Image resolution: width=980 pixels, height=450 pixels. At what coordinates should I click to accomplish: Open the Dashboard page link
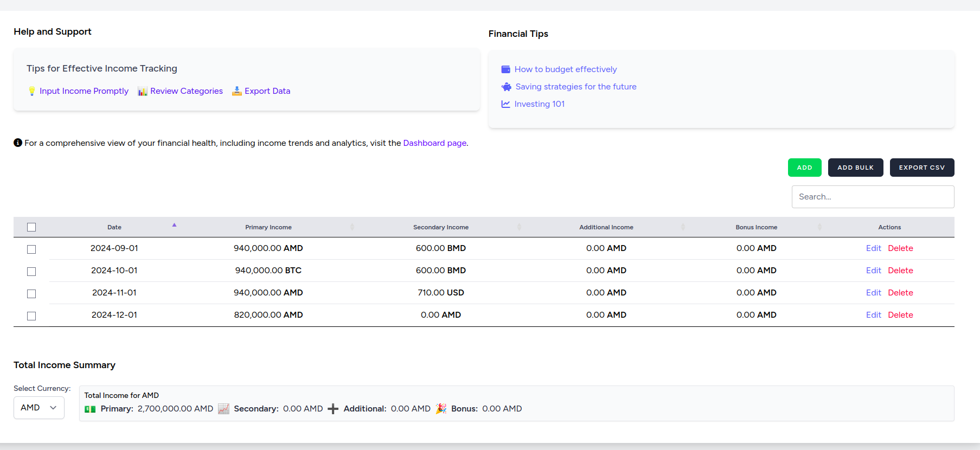[434, 143]
